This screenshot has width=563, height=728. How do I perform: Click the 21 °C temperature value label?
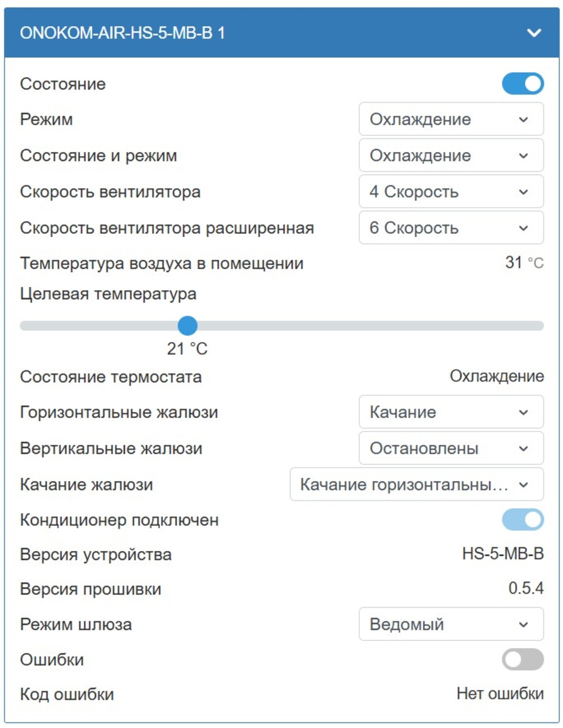187,348
